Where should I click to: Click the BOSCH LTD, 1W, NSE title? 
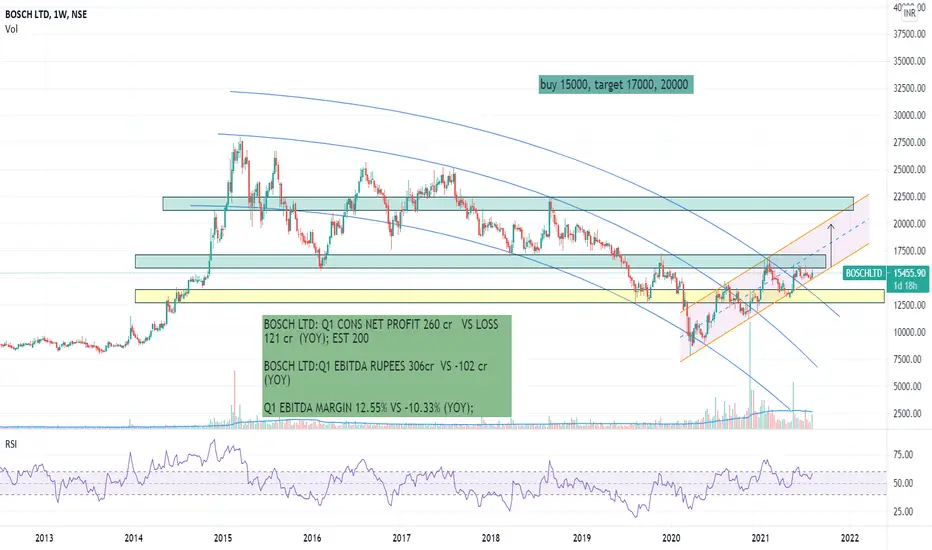click(x=46, y=14)
